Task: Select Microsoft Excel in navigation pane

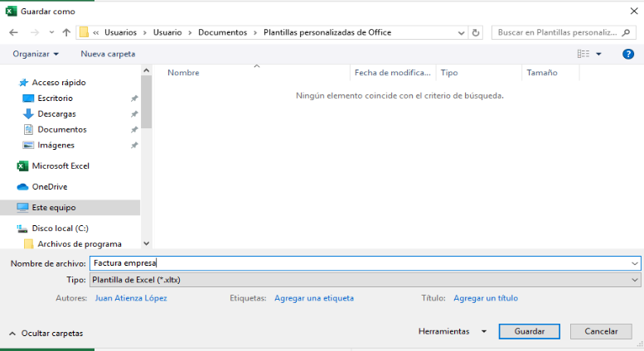Action: (x=61, y=166)
